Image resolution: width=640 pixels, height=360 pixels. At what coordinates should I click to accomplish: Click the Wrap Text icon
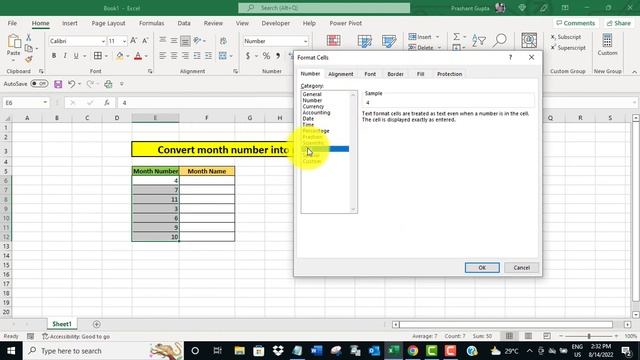click(223, 41)
